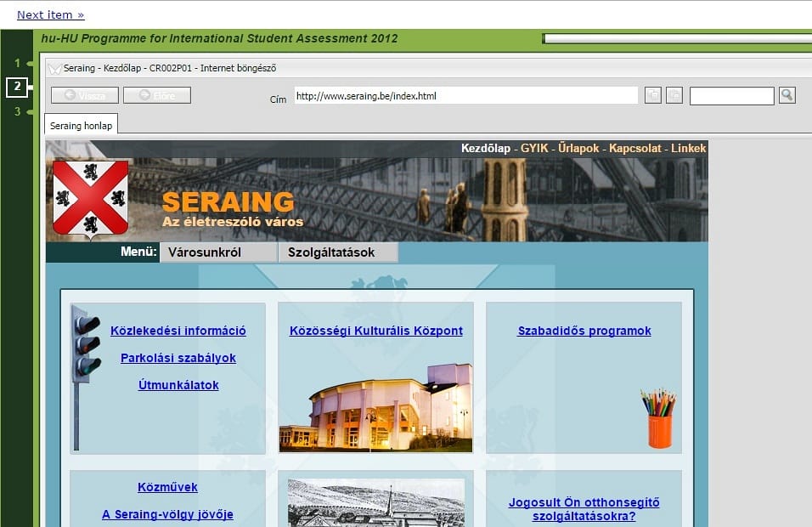Open the Városunkról menu
Viewport: 812px width, 527px height.
pos(218,252)
